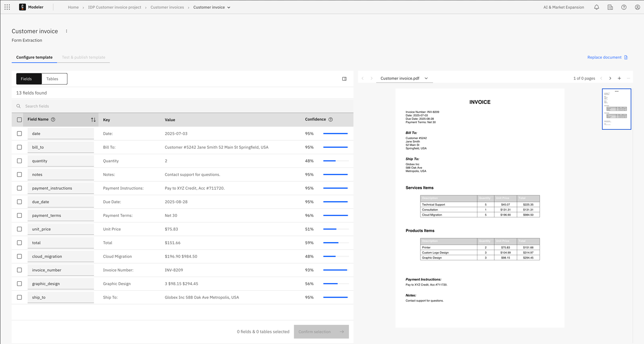
Task: Open the app switcher grid icon
Action: tap(7, 7)
